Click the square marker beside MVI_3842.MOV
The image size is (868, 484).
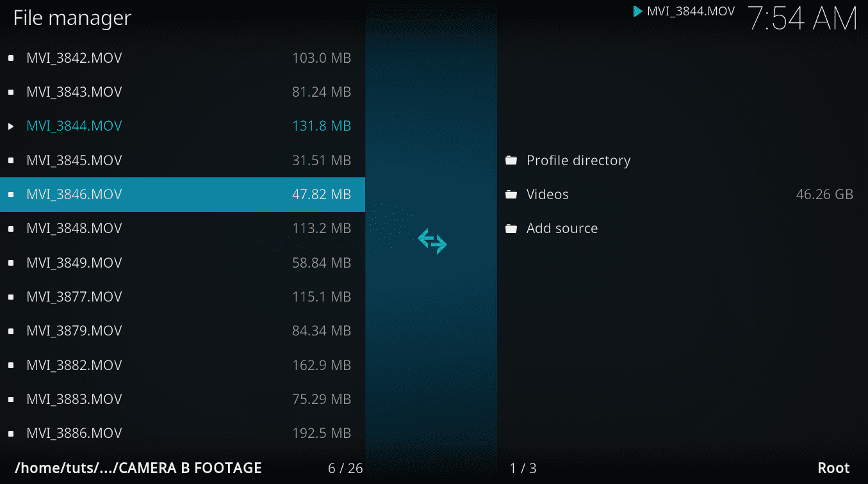click(10, 57)
